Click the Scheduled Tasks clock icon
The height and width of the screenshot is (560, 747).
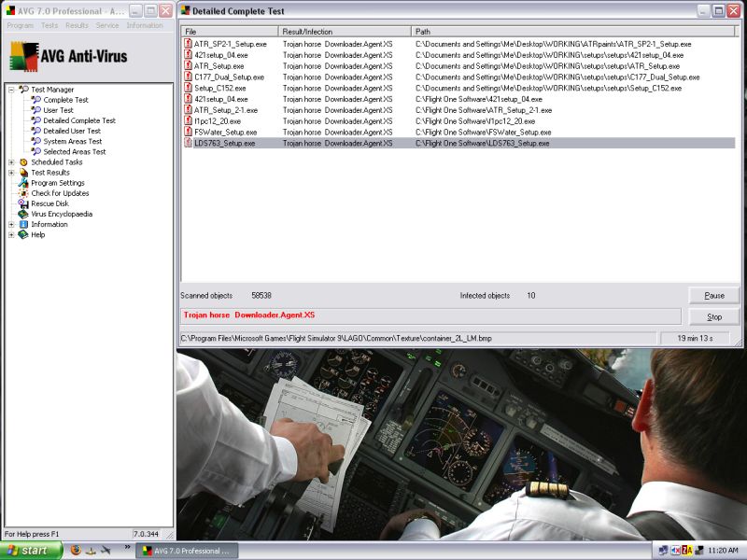tap(23, 162)
